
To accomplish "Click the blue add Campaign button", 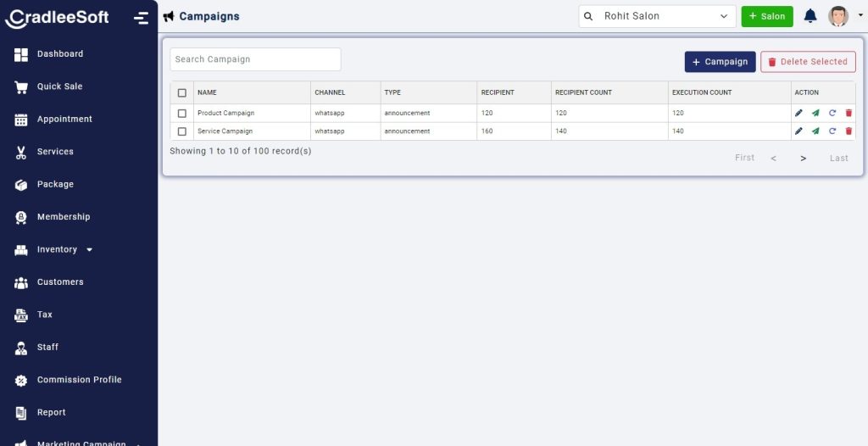I will [x=720, y=62].
